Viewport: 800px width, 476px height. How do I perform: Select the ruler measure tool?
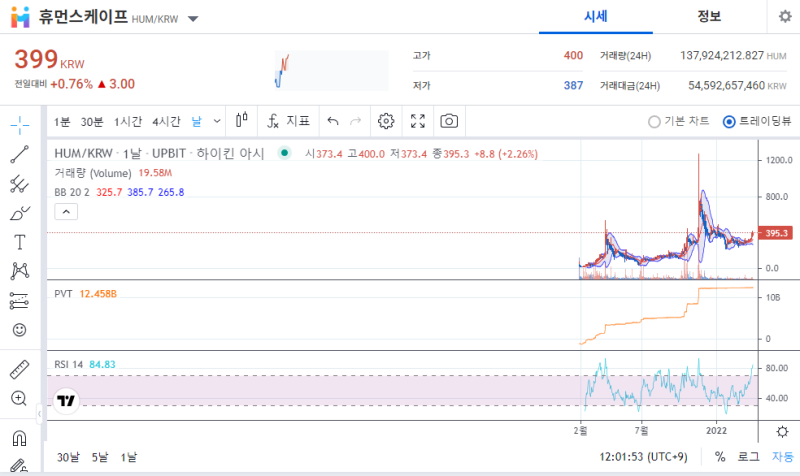(x=20, y=369)
